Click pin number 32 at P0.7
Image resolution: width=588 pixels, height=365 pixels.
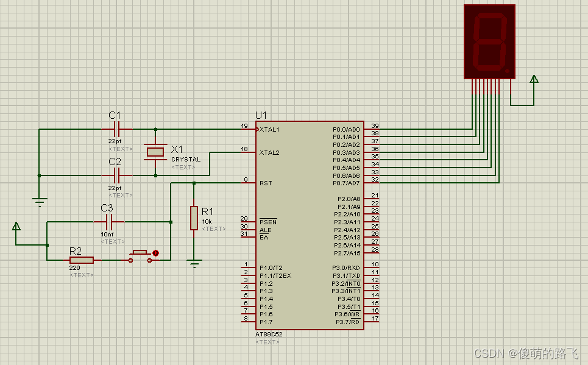tap(375, 180)
